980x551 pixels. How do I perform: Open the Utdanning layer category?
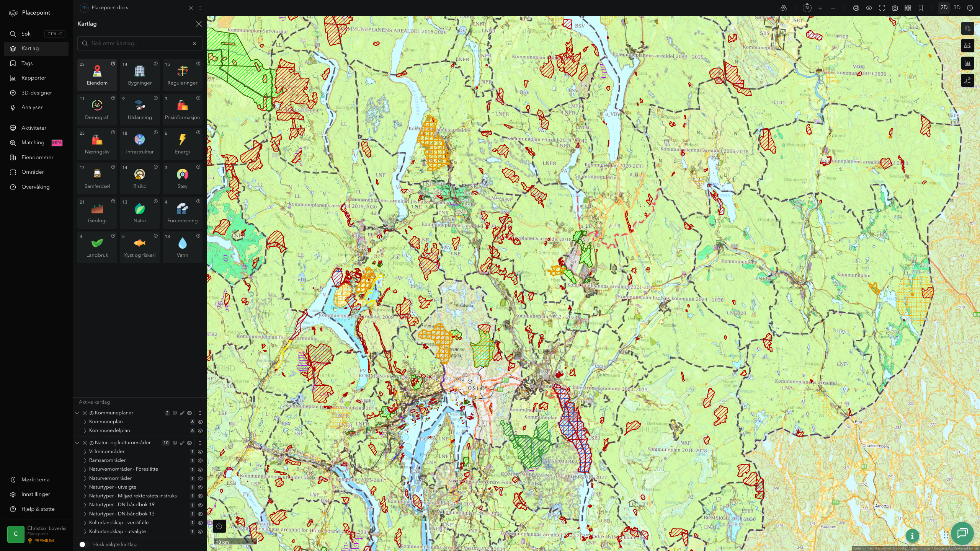tap(140, 109)
